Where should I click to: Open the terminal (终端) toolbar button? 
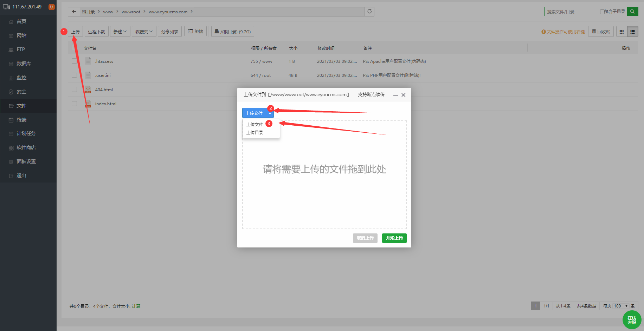coord(195,32)
